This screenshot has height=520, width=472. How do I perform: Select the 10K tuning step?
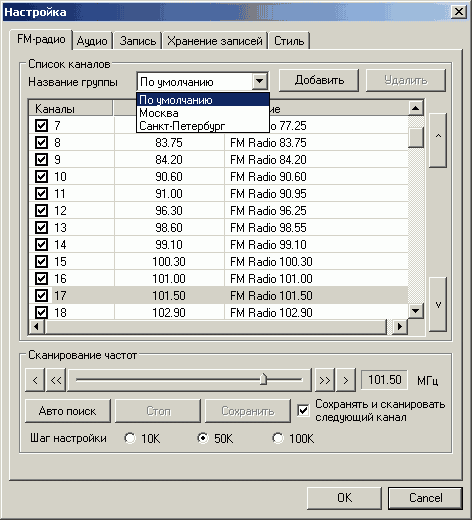point(130,438)
